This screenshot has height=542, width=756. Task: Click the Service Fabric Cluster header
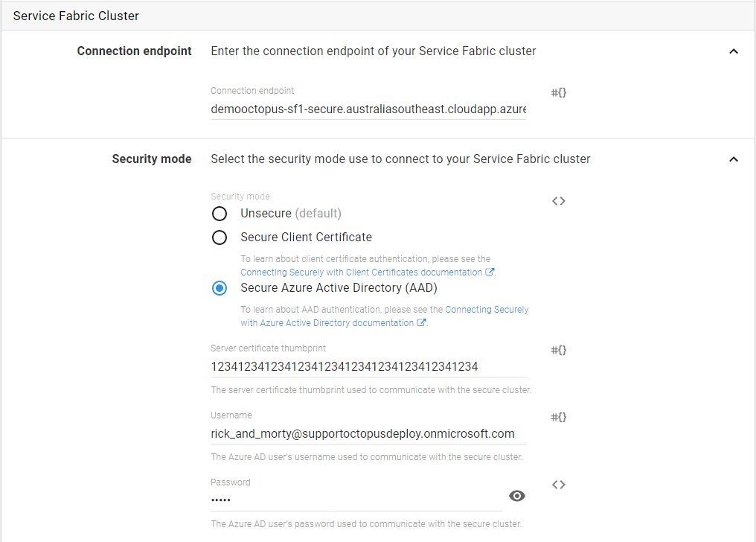(x=77, y=16)
